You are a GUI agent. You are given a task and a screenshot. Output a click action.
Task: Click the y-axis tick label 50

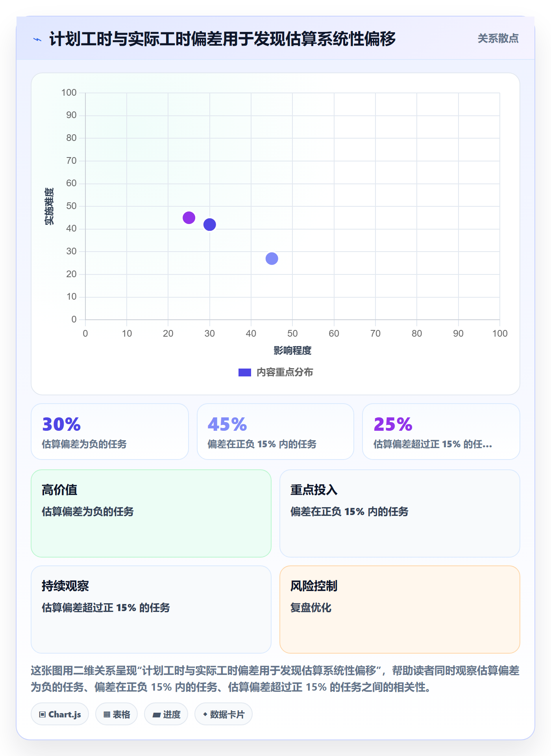point(71,206)
